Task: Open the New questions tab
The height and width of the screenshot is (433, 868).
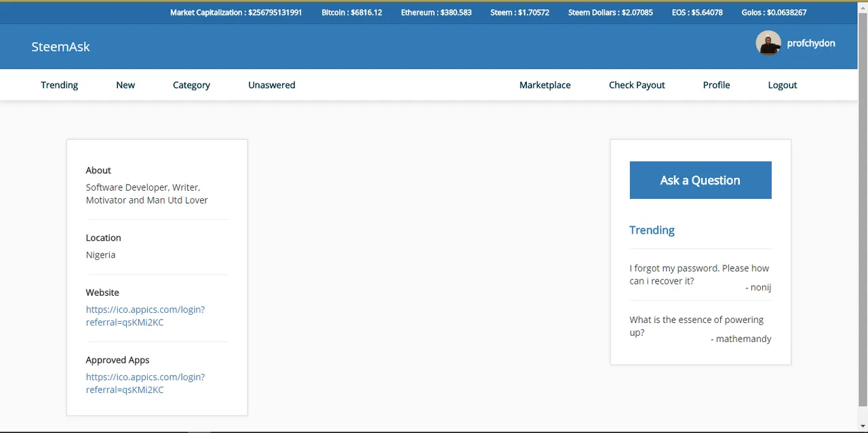Action: coord(125,85)
